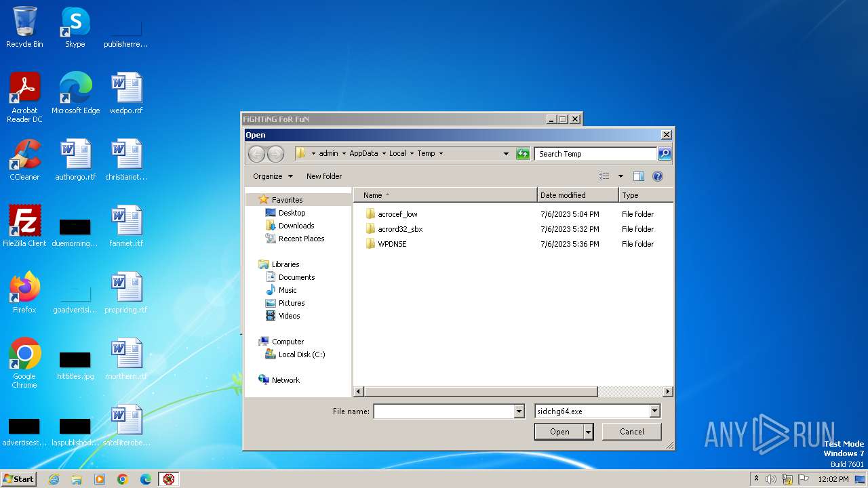Viewport: 868px width, 488px height.
Task: Click the green Refresh button beside address bar
Action: coord(523,154)
